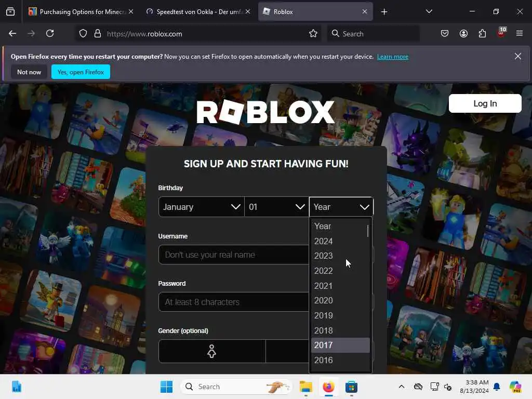The image size is (532, 399).
Task: Click the forward navigation arrow
Action: pos(31,33)
